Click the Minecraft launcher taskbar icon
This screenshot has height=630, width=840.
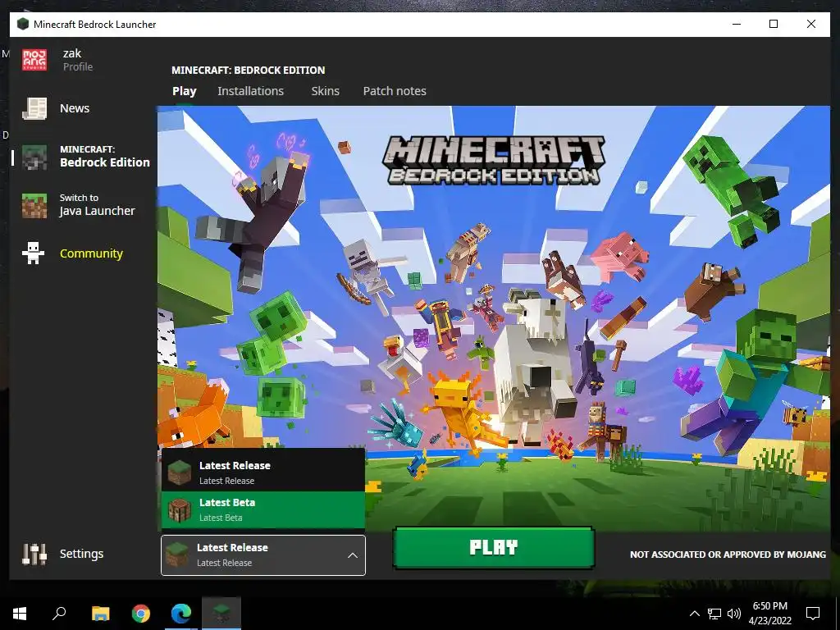click(x=221, y=614)
